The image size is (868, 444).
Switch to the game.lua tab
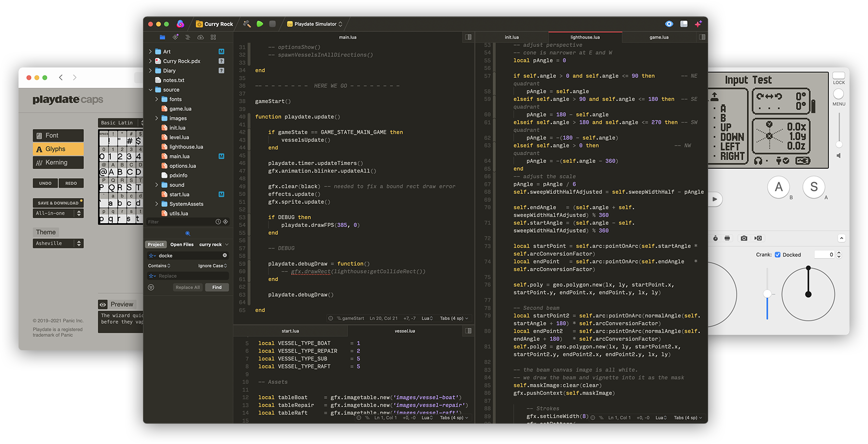click(659, 37)
